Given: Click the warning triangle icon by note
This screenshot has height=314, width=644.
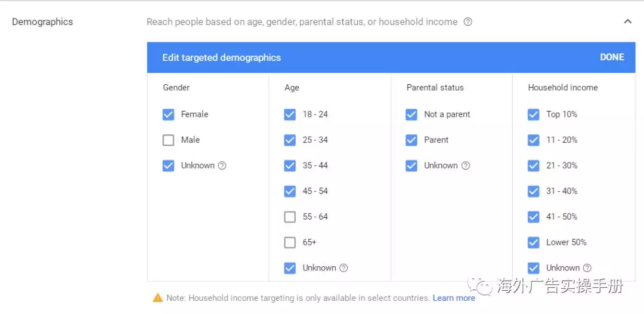Looking at the screenshot, I should coord(157,298).
